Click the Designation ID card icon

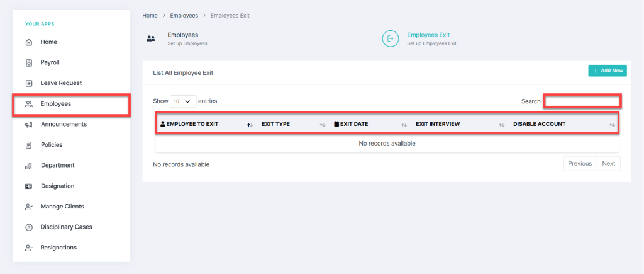[x=28, y=186]
